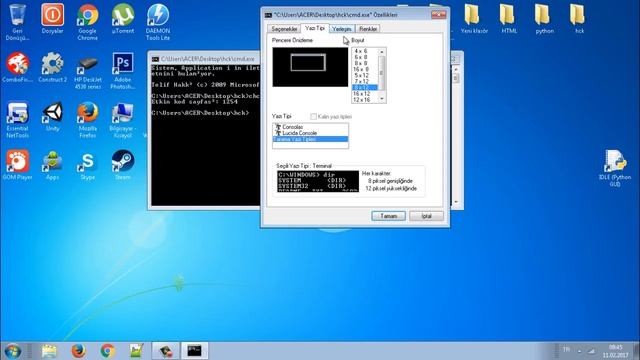This screenshot has width=640, height=360.
Task: Click the size list scroll up arrow
Action: pos(382,52)
